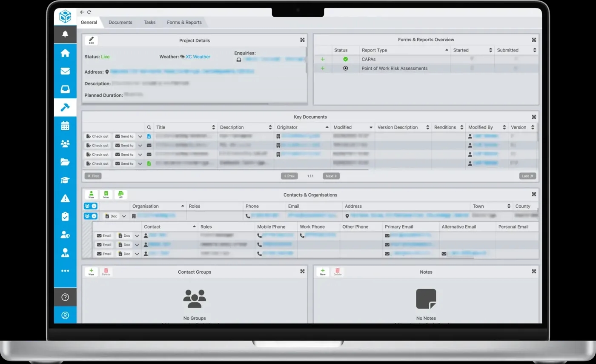Open the user account icon at the sidebar bottom
This screenshot has width=596, height=364.
[x=65, y=315]
